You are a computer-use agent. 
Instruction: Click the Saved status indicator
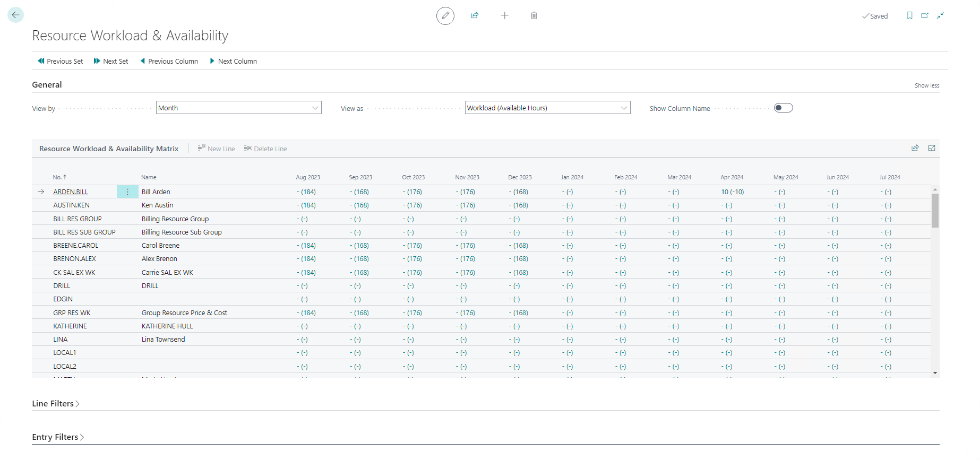875,16
